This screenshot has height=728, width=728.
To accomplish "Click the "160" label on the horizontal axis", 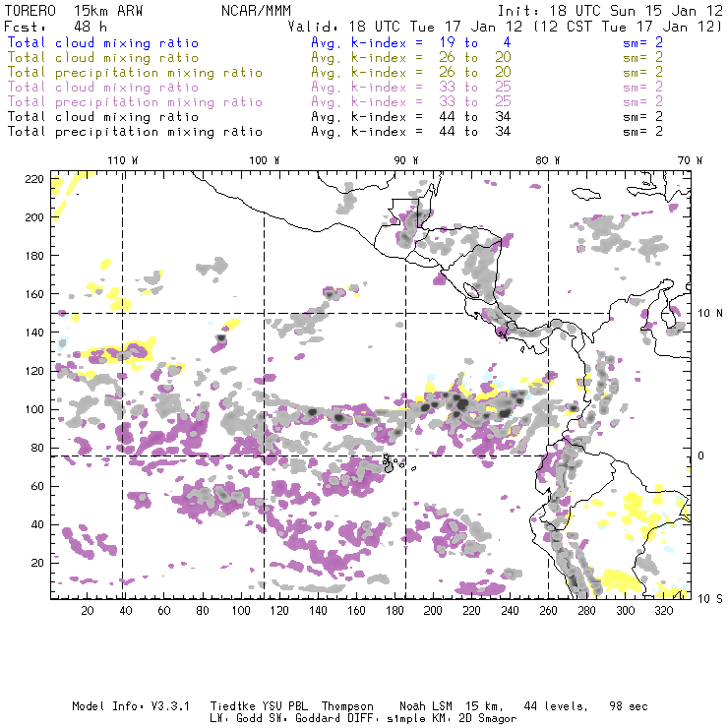I will [x=356, y=611].
